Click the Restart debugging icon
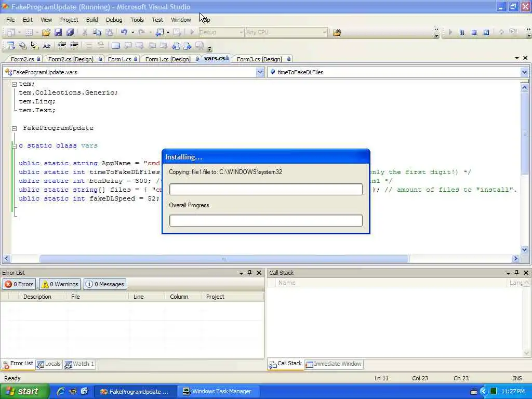This screenshot has height=399, width=532. [x=486, y=33]
